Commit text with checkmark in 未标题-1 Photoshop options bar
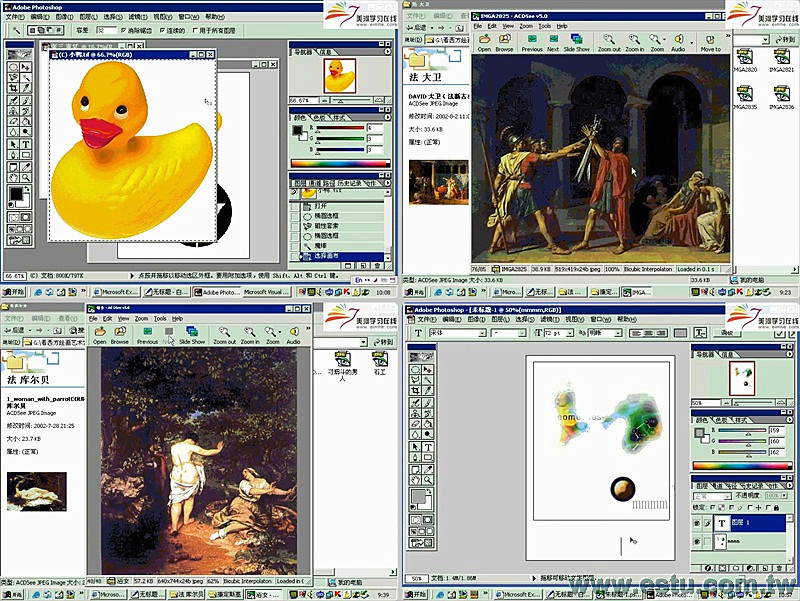This screenshot has height=601, width=800. 780,333
